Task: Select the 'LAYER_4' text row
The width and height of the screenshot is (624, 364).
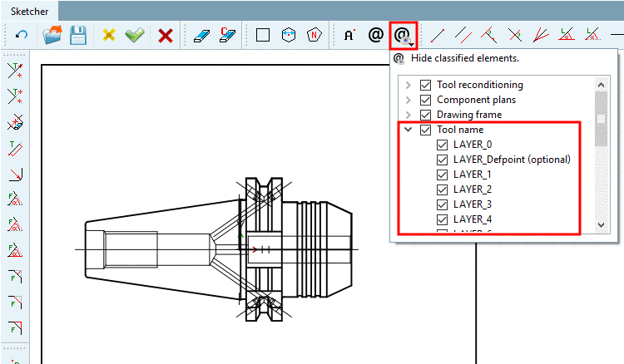Action: (x=473, y=219)
